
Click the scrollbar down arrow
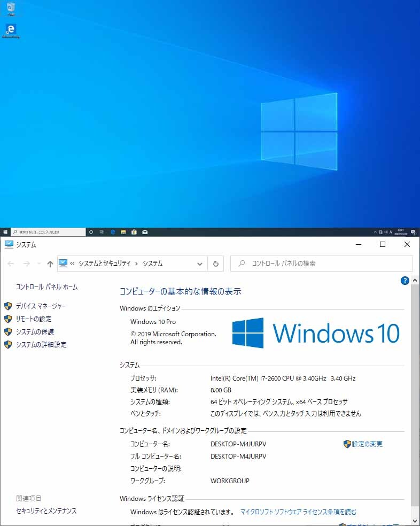[415, 521]
